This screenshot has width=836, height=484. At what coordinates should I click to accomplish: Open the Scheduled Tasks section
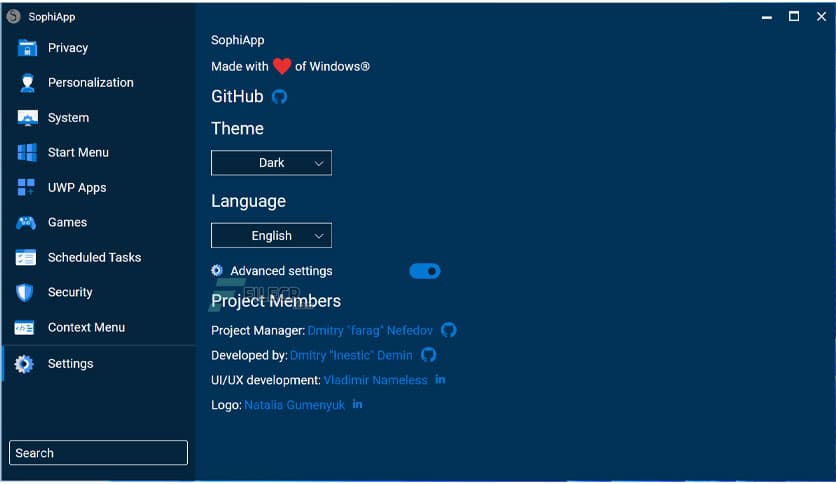tap(94, 257)
